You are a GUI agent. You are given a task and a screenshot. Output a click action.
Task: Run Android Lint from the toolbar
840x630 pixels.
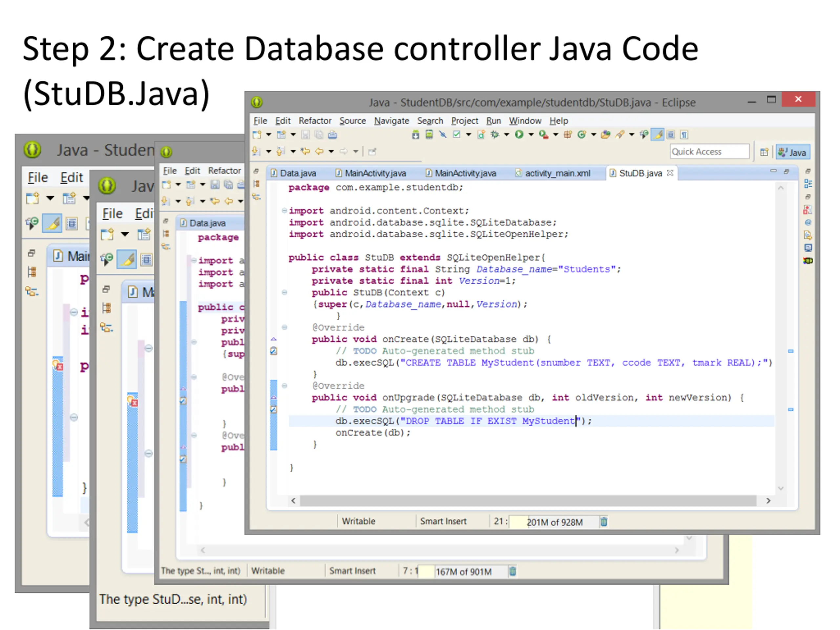[x=457, y=135]
